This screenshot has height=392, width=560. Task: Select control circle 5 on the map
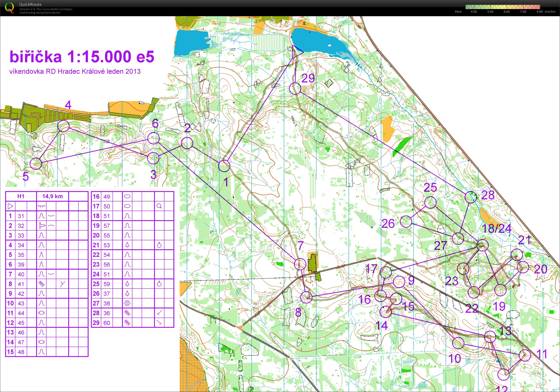36,164
